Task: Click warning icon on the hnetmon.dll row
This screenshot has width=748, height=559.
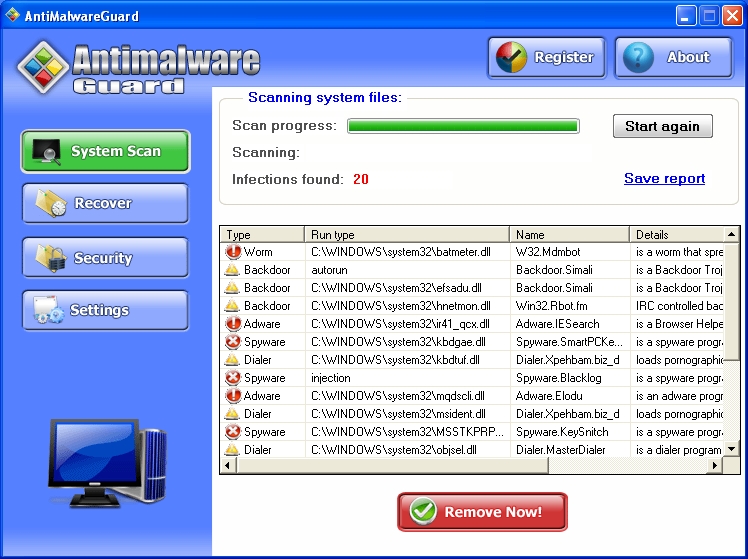Action: point(232,306)
